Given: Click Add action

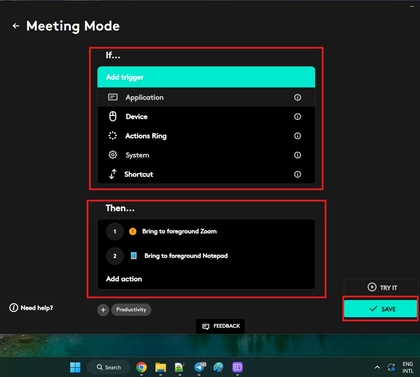Looking at the screenshot, I should coord(124,279).
